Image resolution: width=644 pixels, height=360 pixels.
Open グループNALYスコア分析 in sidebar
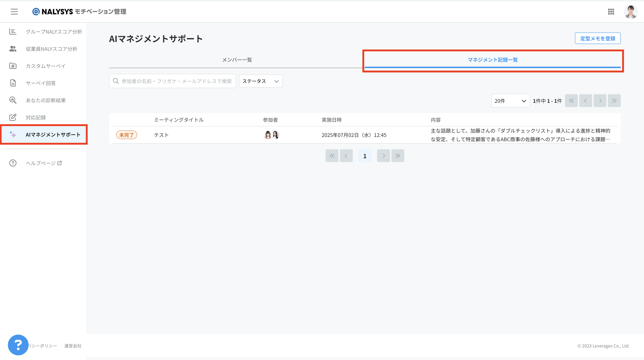click(x=43, y=32)
